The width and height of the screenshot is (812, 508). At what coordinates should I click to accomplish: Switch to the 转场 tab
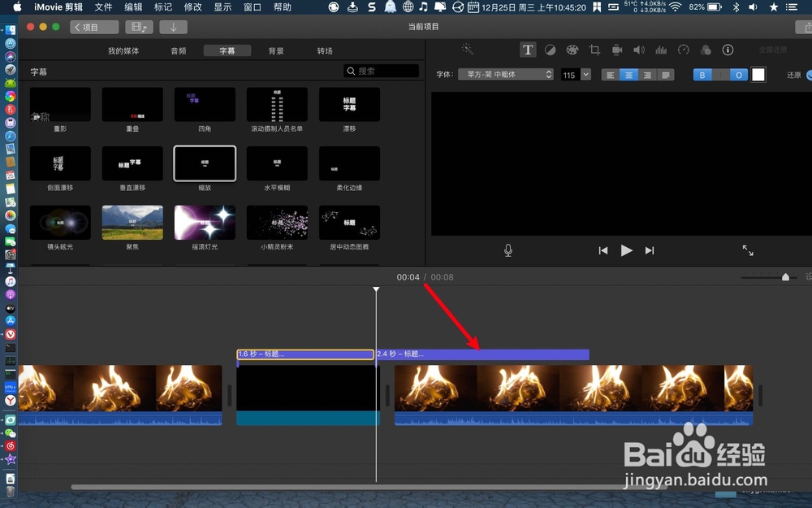(x=325, y=50)
